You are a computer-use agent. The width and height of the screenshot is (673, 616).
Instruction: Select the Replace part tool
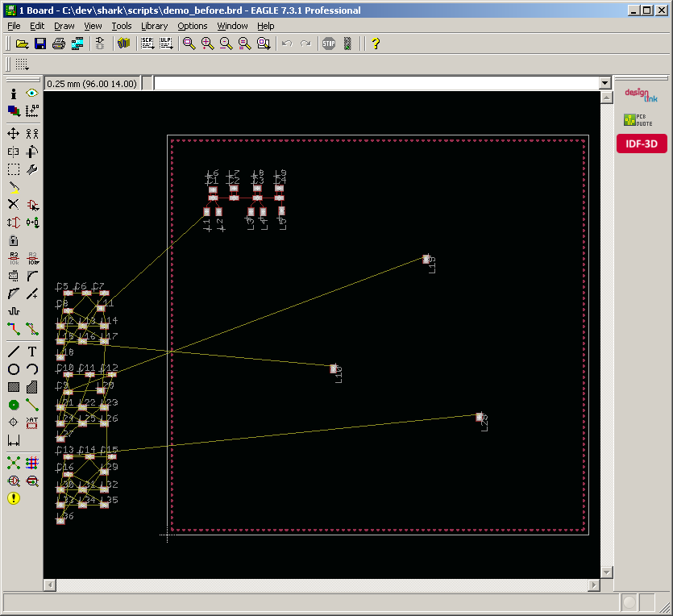tap(32, 223)
